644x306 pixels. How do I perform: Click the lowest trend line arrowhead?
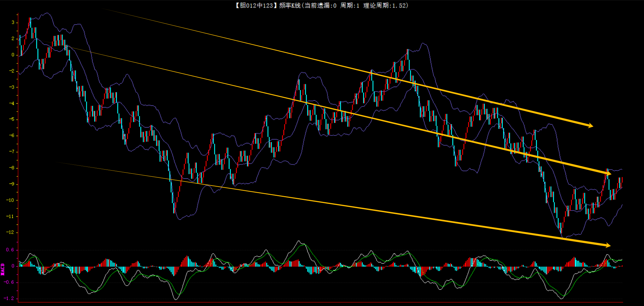pos(607,245)
